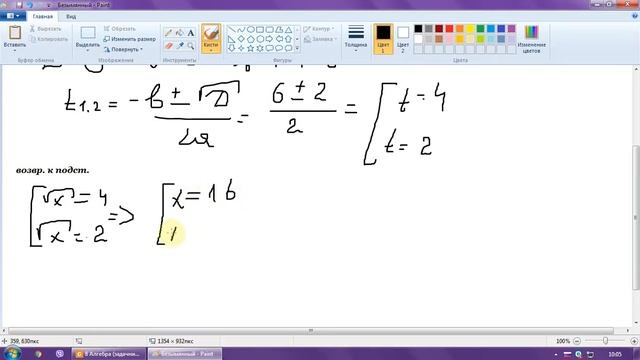Viewport: 640px width, 360px height.
Task: Open the Outline (Контур) dropdown
Action: tap(319, 29)
